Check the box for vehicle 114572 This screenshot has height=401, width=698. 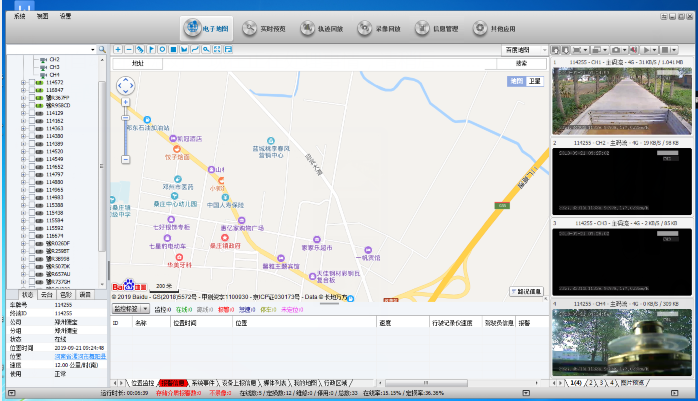(x=33, y=82)
